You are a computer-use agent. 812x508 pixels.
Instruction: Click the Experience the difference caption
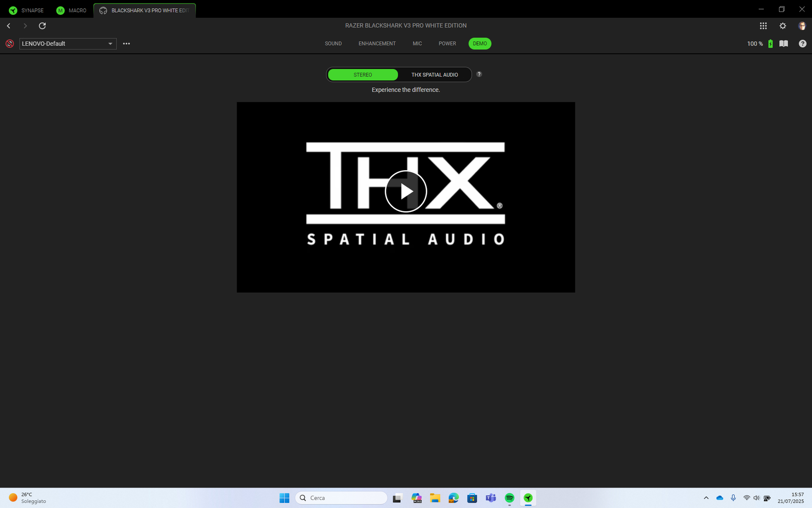[x=406, y=90]
